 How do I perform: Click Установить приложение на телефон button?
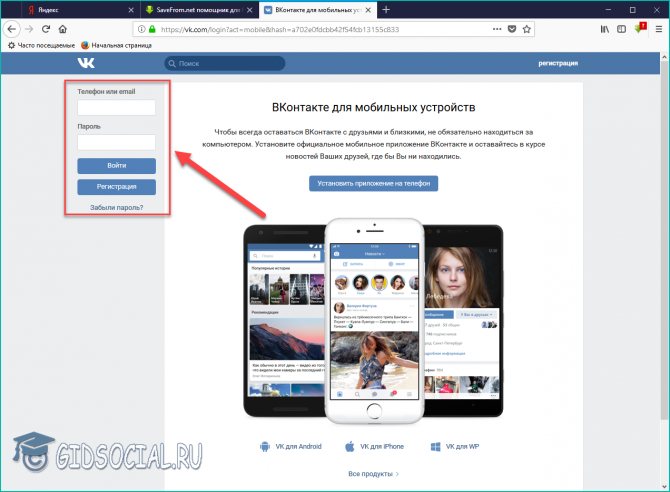pos(373,183)
